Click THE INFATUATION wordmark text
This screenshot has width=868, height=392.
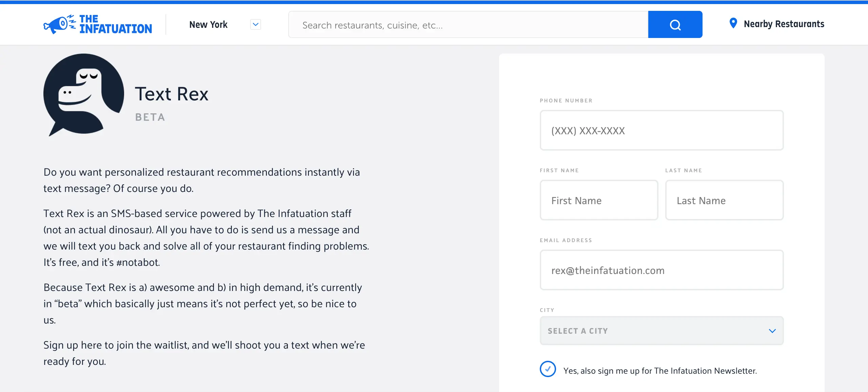(116, 24)
